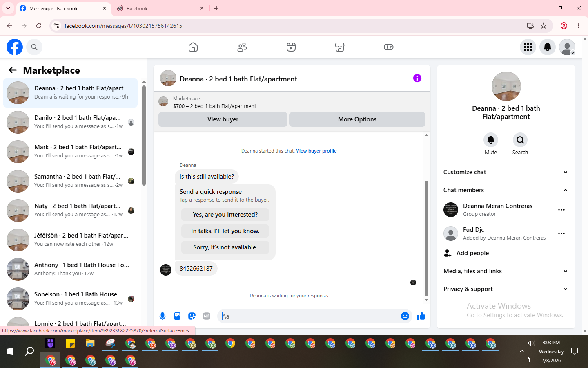Open options for Fud Djc member

point(561,233)
